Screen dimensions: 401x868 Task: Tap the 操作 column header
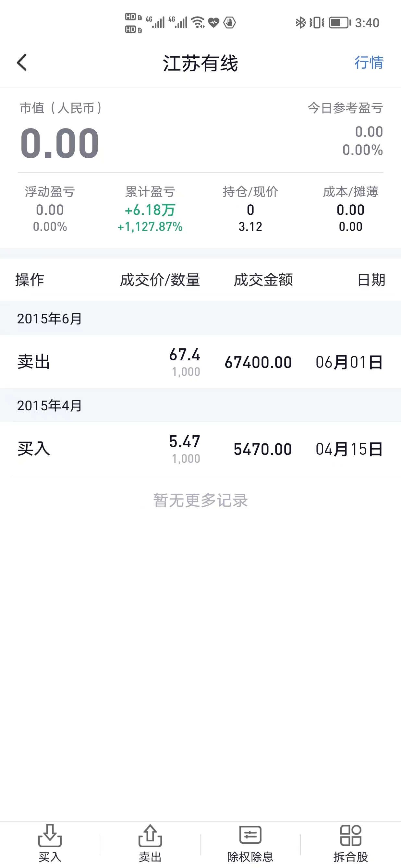tap(30, 280)
